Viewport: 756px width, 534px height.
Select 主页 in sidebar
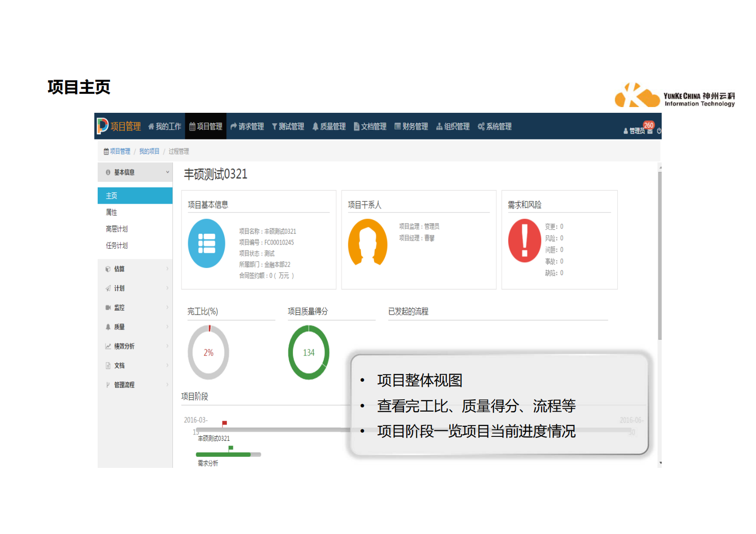pyautogui.click(x=135, y=196)
